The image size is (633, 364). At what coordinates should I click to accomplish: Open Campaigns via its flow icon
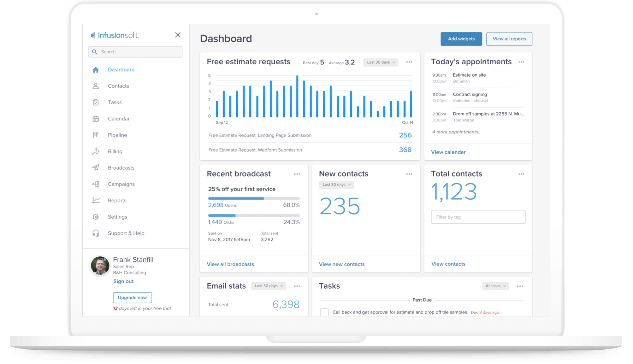tap(96, 184)
